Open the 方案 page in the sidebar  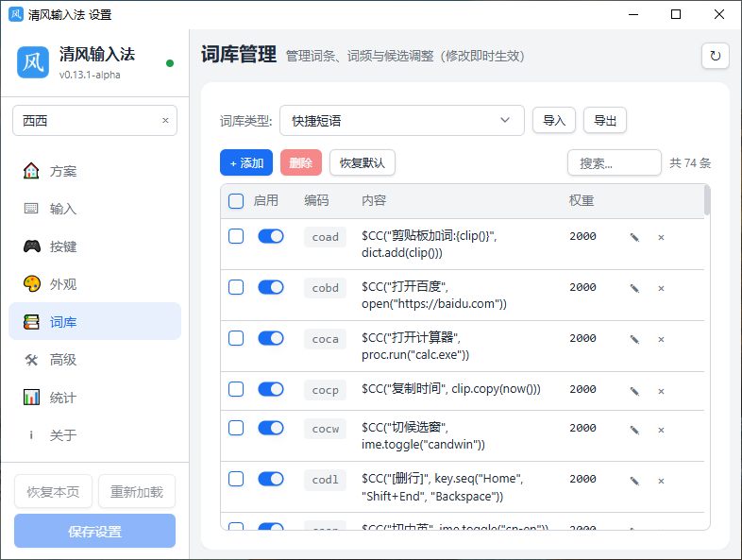[x=94, y=171]
